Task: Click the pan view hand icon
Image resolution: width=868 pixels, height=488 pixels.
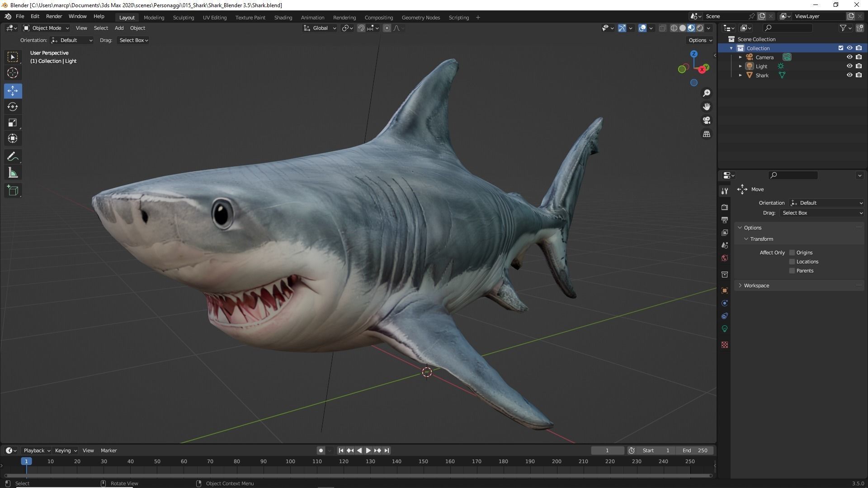Action: 707,107
